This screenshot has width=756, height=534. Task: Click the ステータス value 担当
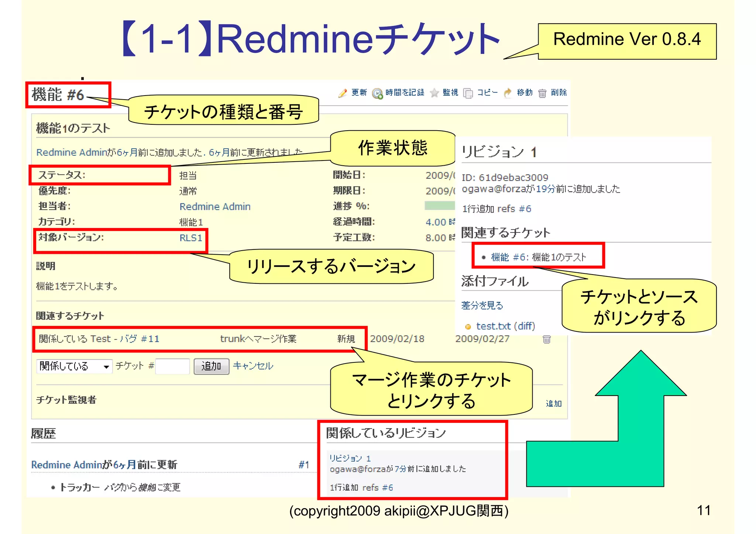(x=188, y=176)
